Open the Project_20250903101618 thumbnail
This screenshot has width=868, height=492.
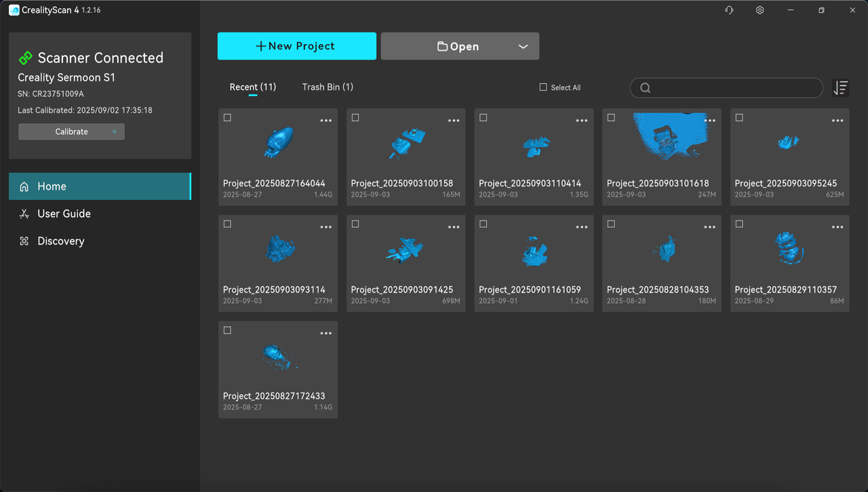[661, 142]
